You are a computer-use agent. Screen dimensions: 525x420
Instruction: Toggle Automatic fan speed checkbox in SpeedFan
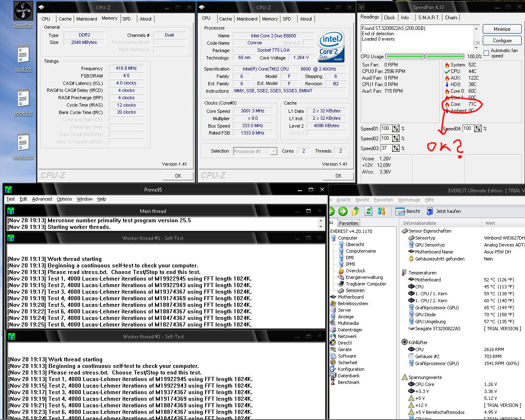pyautogui.click(x=486, y=53)
